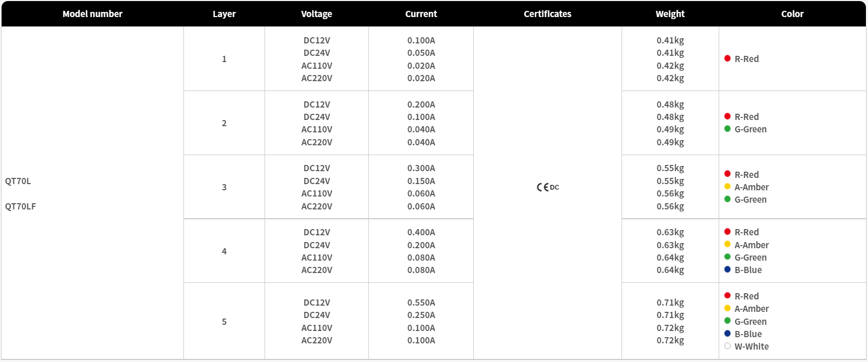This screenshot has height=362, width=868.
Task: Click the white dot beside W-White
Action: coord(727,346)
